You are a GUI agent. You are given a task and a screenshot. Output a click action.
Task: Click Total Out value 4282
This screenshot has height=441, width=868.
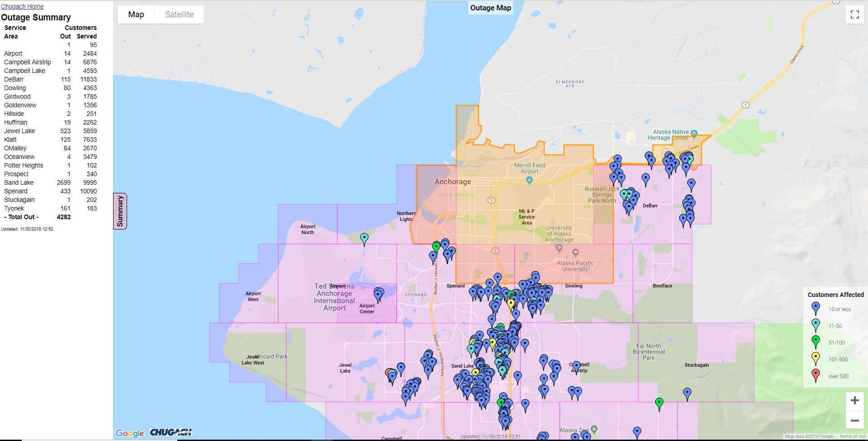tap(64, 217)
